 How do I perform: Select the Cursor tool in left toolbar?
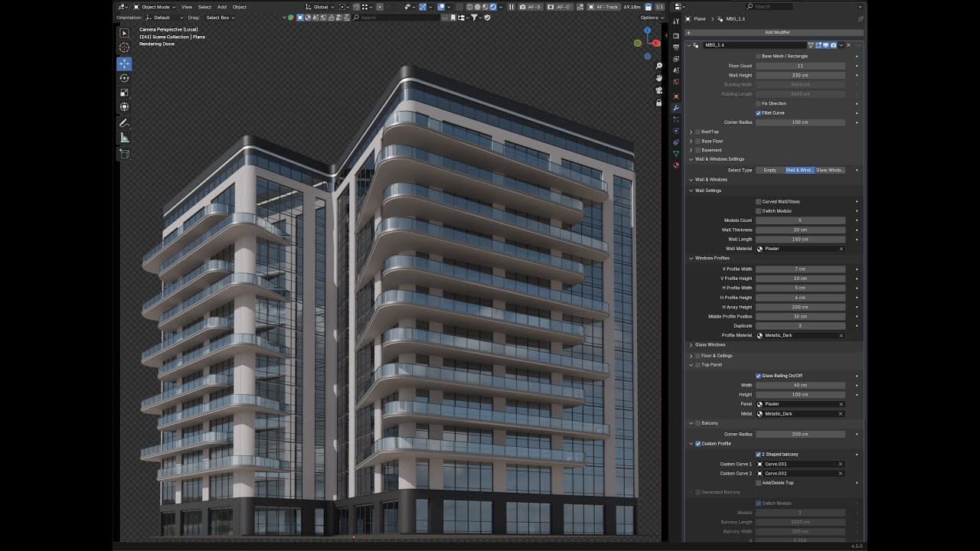pos(124,47)
